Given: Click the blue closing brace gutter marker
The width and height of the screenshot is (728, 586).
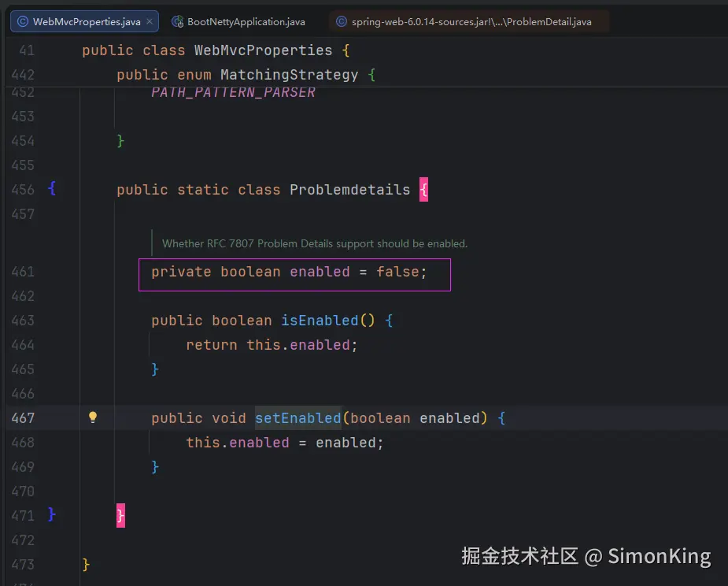Looking at the screenshot, I should (51, 514).
